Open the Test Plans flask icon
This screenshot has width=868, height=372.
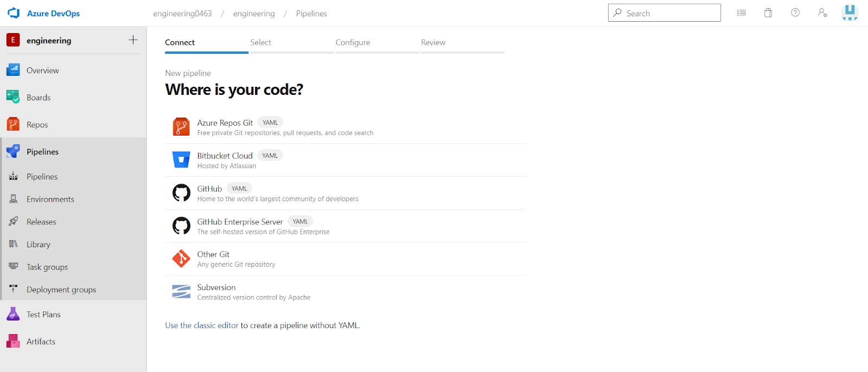coord(13,314)
